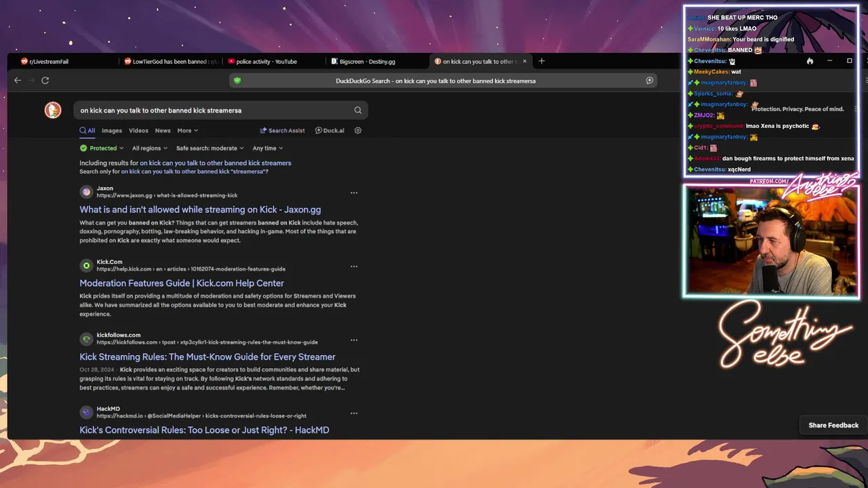
Task: Select the Videos search category
Action: [x=138, y=131]
